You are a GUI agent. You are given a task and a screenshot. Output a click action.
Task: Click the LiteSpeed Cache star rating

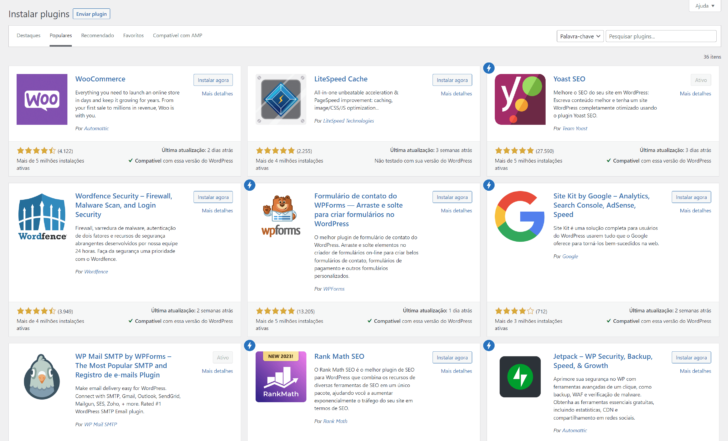pyautogui.click(x=275, y=150)
